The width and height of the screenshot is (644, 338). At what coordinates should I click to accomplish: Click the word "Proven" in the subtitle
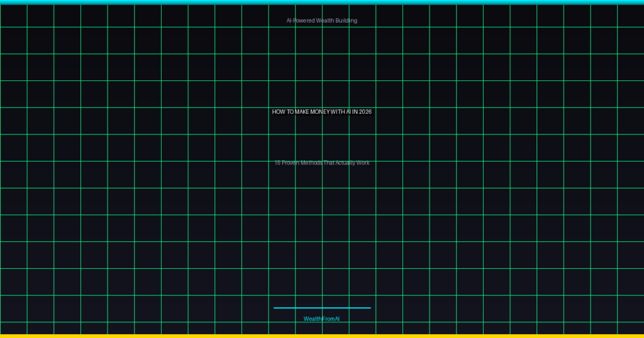(290, 163)
